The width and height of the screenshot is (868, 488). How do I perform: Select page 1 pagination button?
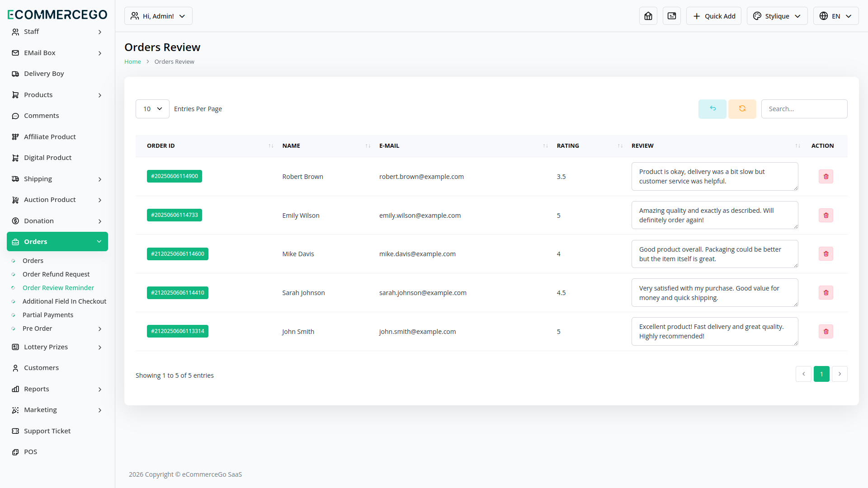(x=821, y=374)
